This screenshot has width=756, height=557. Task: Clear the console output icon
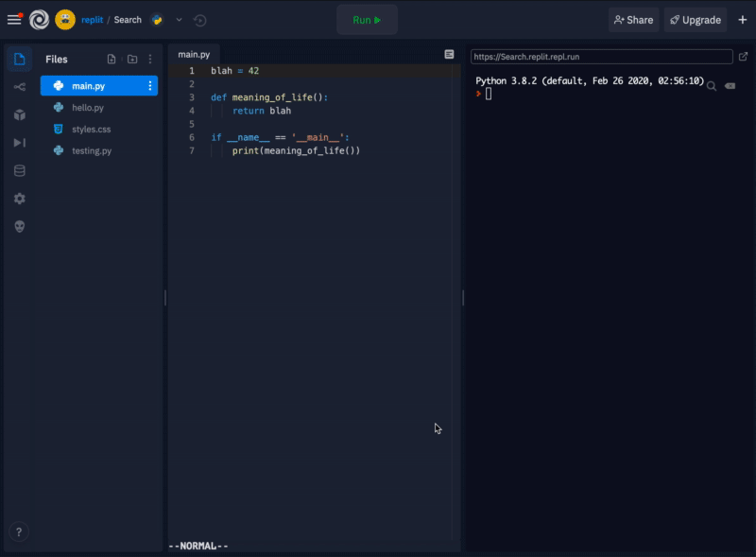[x=730, y=86]
